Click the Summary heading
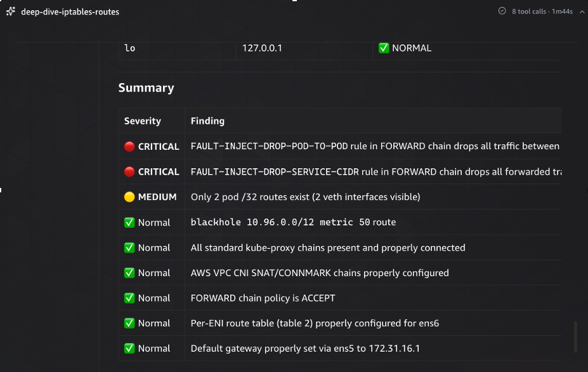The width and height of the screenshot is (588, 372). pyautogui.click(x=147, y=88)
